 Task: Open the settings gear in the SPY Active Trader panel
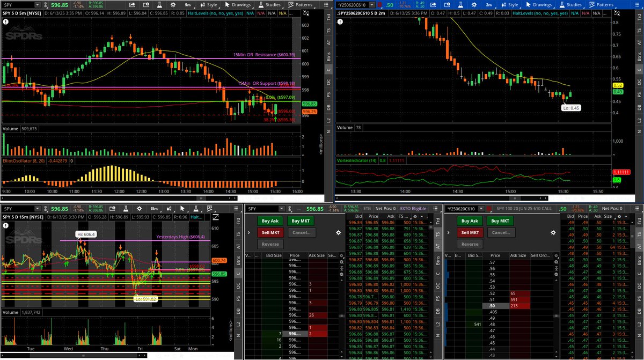point(339,233)
